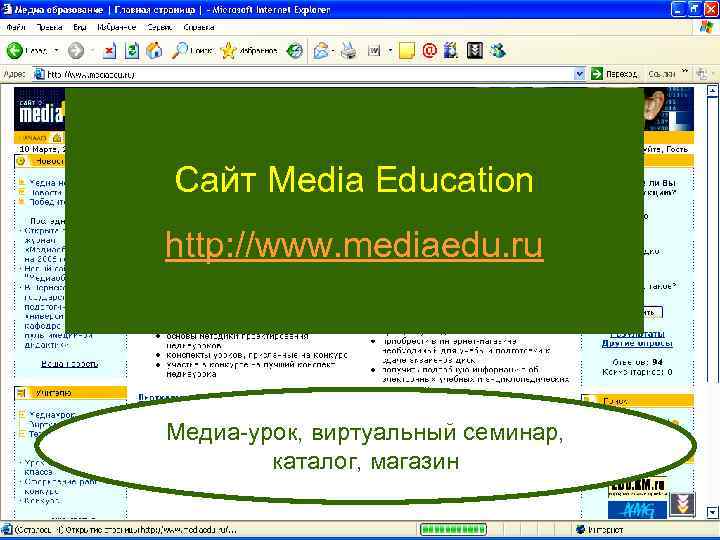
Task: Click the blue figure icon after the @ icon
Action: click(x=451, y=51)
